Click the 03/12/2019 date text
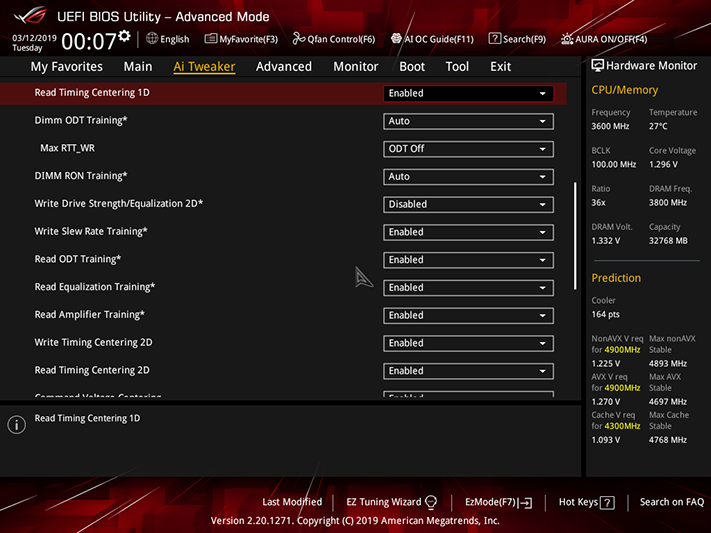 [34, 38]
